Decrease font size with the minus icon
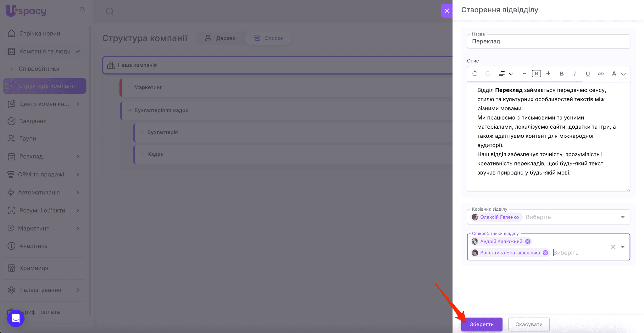This screenshot has height=333, width=644. tap(524, 74)
